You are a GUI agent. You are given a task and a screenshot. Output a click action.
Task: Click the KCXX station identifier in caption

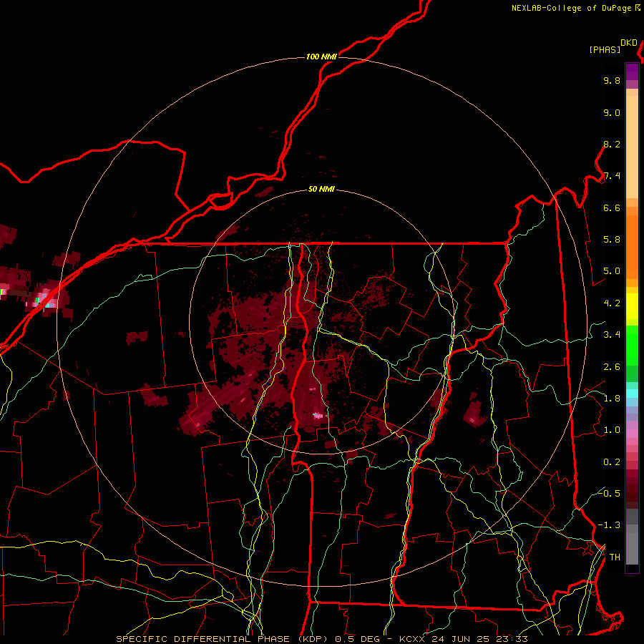coord(412,639)
